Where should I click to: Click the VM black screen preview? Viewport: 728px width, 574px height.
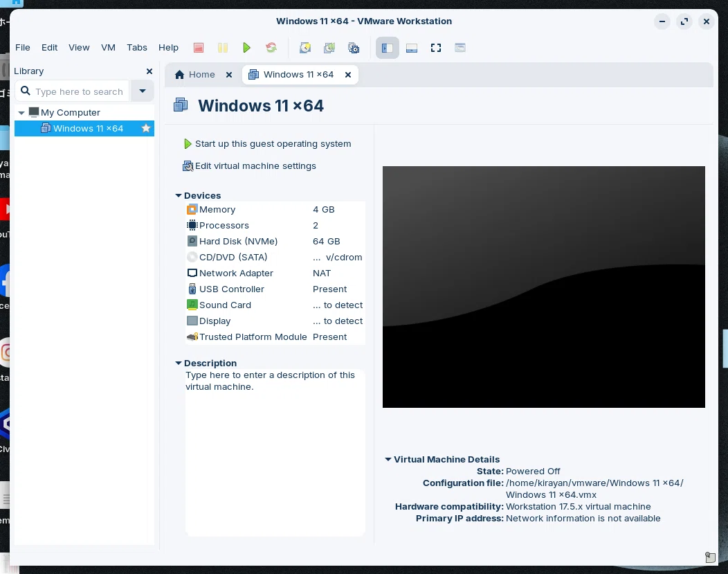tap(544, 287)
